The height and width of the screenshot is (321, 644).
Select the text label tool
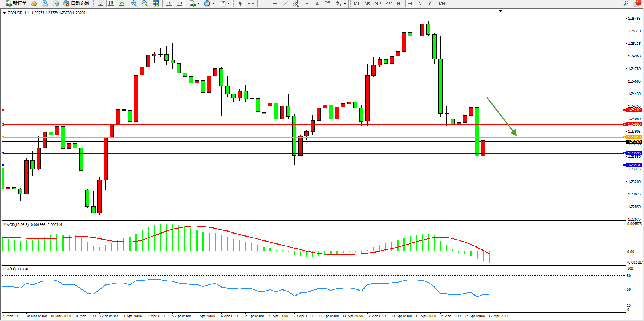328,3
